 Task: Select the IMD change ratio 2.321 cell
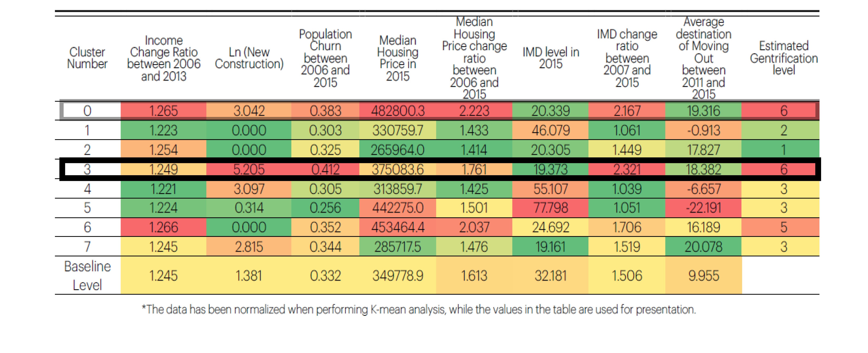(627, 169)
